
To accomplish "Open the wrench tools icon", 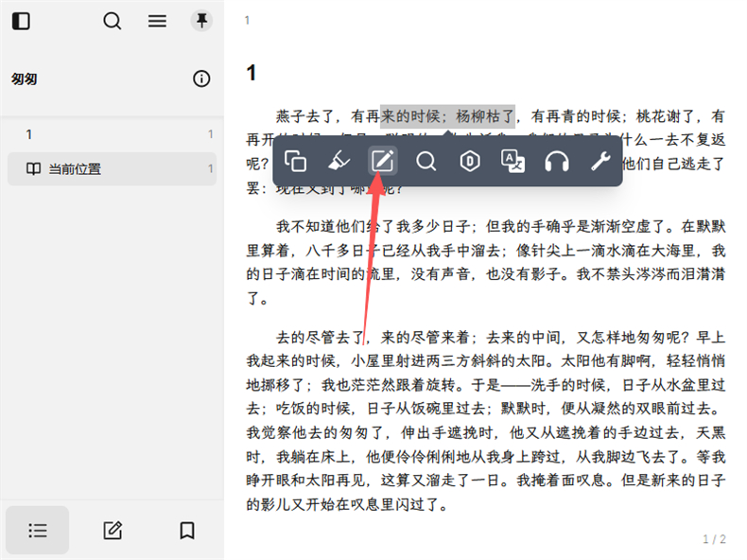I will tap(600, 161).
